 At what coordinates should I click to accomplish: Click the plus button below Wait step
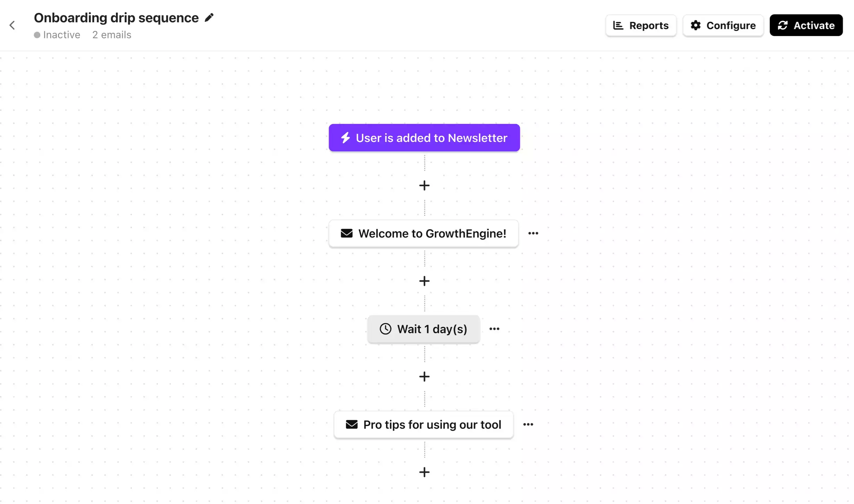coord(424,377)
